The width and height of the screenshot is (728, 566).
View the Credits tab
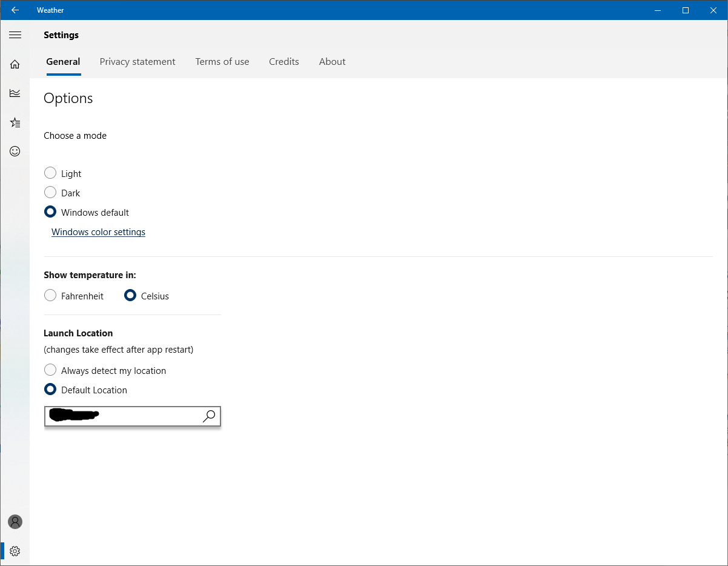(283, 61)
